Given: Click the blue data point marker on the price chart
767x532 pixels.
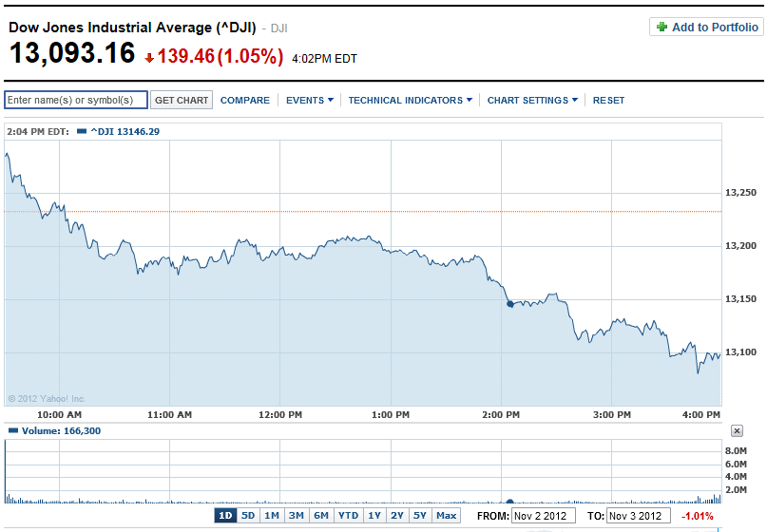Looking at the screenshot, I should (510, 304).
